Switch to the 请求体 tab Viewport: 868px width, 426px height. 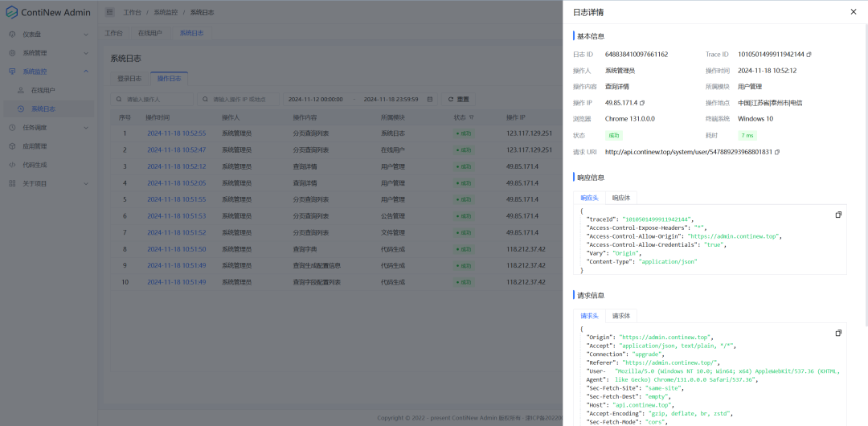click(621, 316)
